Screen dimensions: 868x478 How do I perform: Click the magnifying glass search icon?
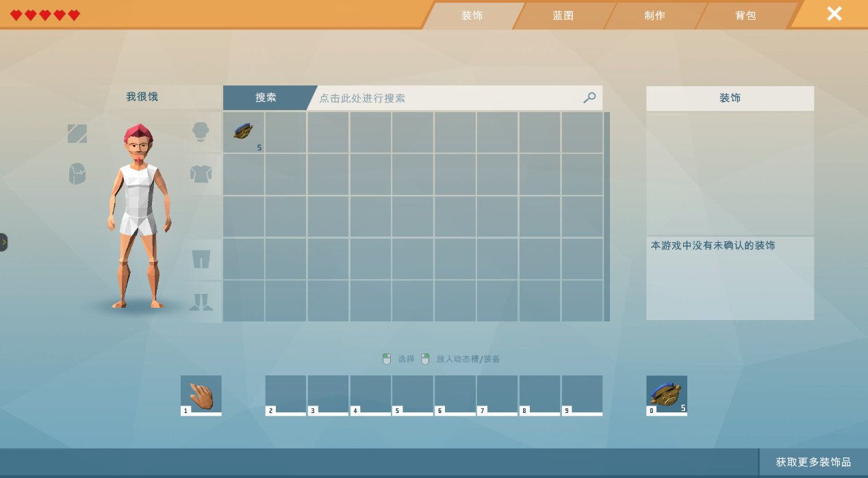point(589,98)
